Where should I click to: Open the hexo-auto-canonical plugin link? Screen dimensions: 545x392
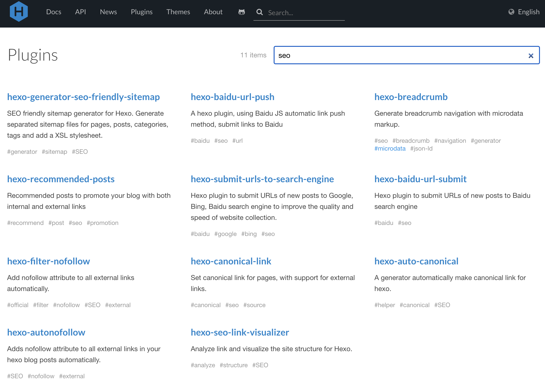[416, 261]
